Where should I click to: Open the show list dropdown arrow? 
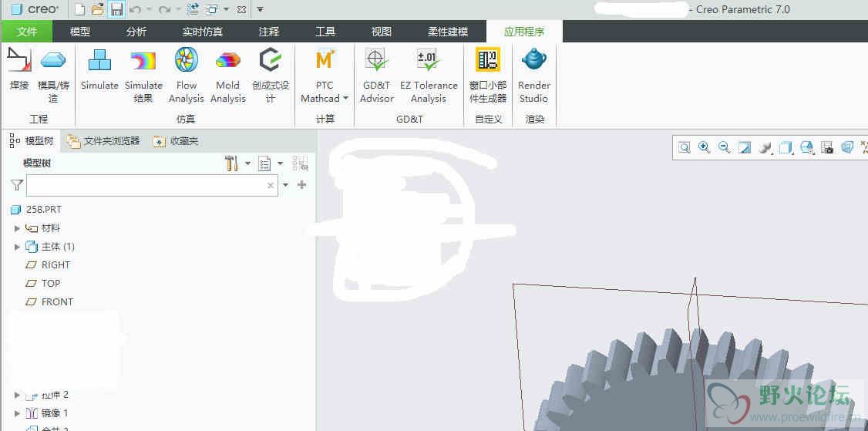click(x=280, y=163)
